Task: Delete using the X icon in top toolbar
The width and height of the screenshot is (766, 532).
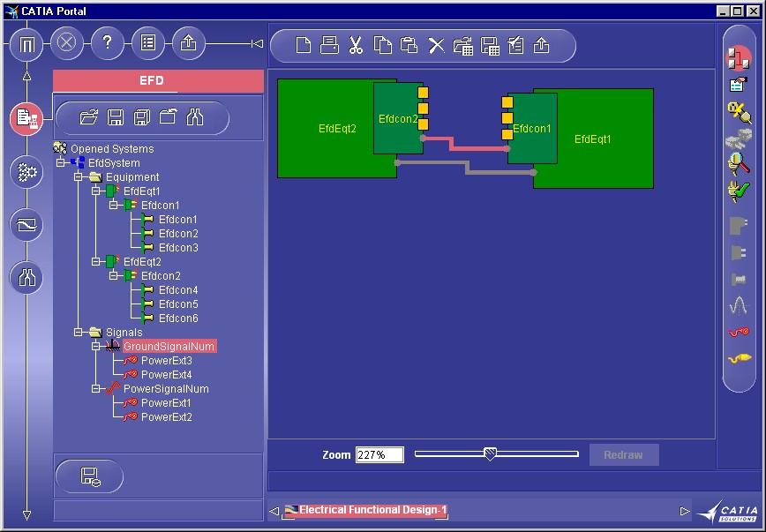Action: tap(436, 46)
